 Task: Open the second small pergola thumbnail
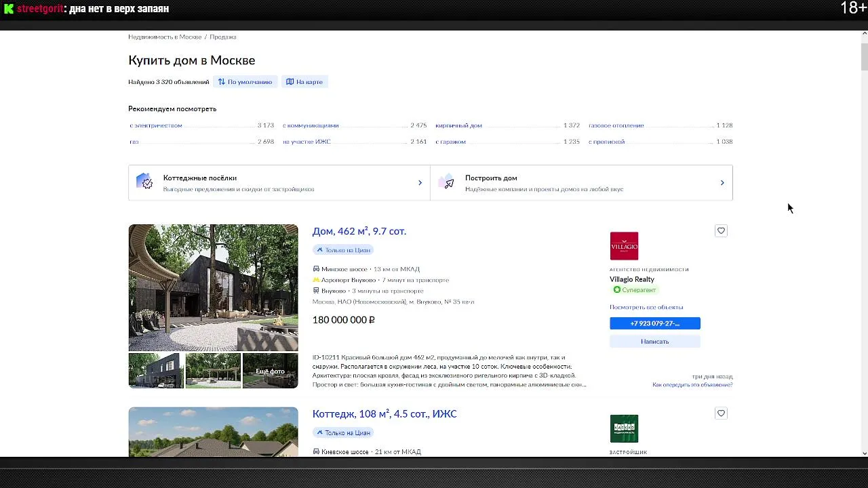coord(213,371)
